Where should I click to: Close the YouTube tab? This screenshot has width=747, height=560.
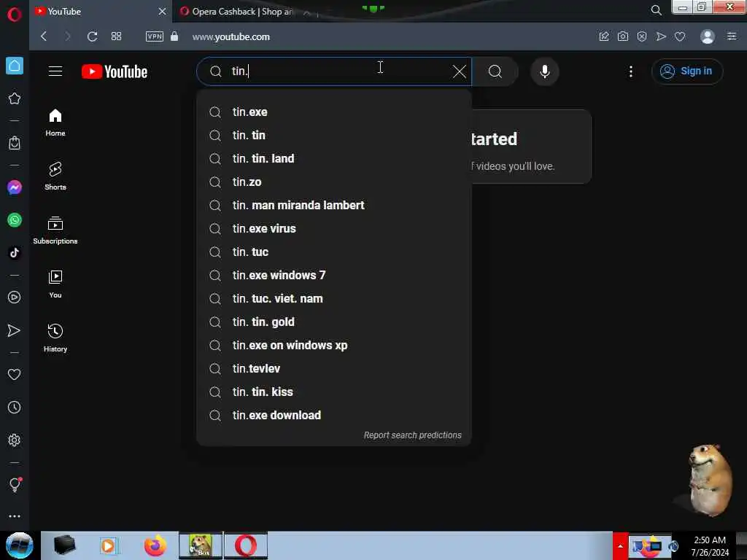[x=163, y=12]
